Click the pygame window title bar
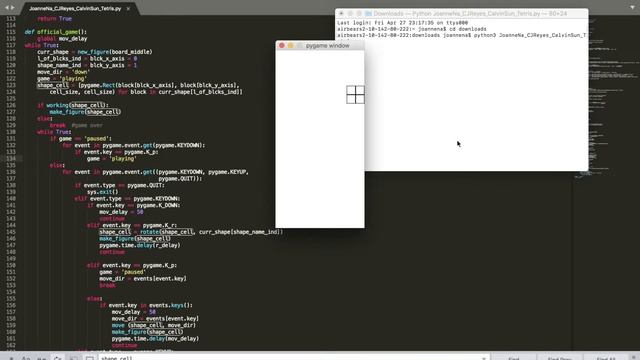Image resolution: width=640 pixels, height=360 pixels. [320, 45]
